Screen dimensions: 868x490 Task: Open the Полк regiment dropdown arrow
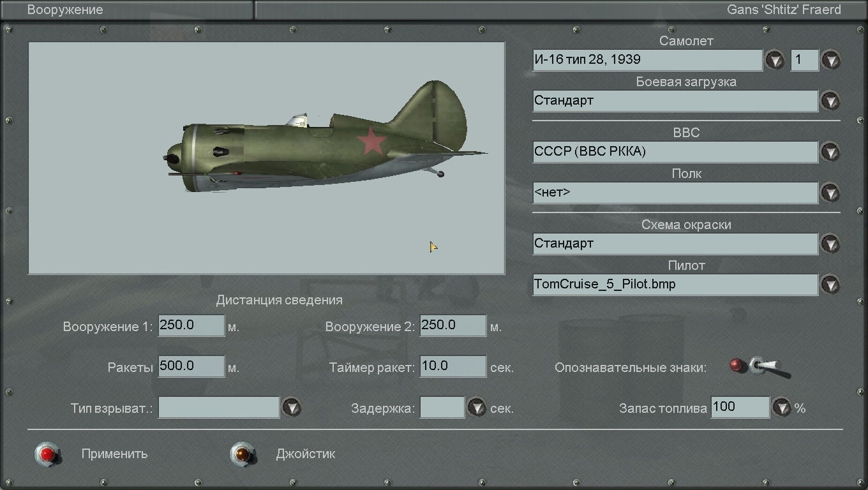pos(830,193)
